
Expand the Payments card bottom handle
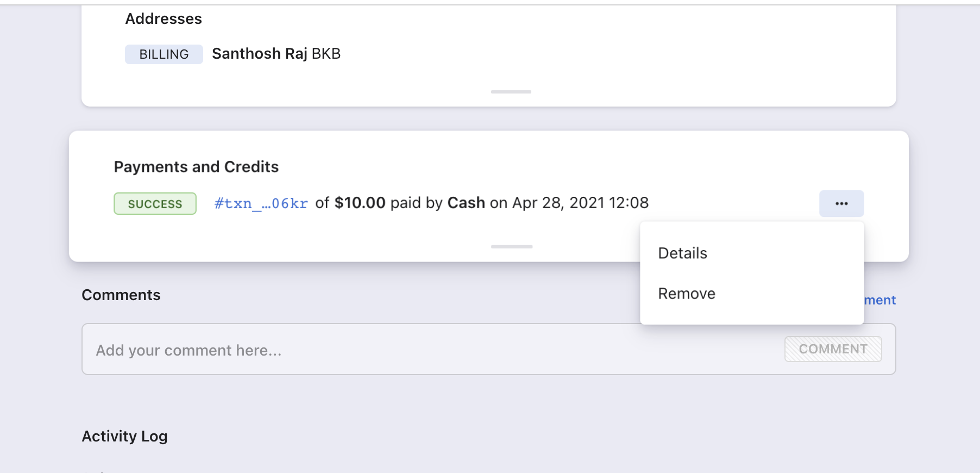point(511,247)
